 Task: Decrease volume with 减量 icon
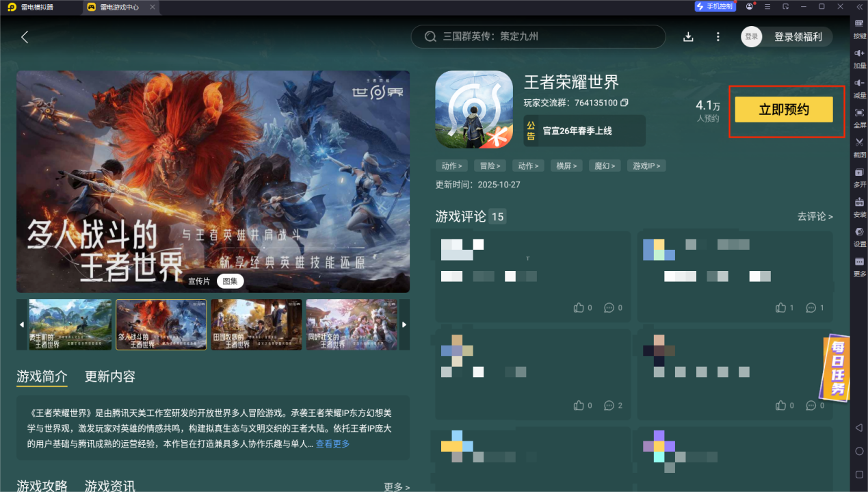tap(860, 87)
